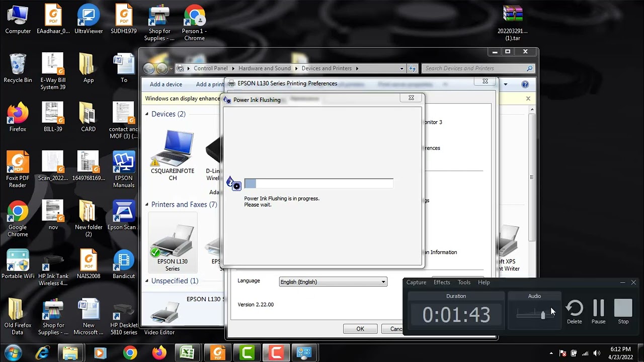Open the CARD folder on the desktop
This screenshot has width=644, height=362.
pos(89,117)
